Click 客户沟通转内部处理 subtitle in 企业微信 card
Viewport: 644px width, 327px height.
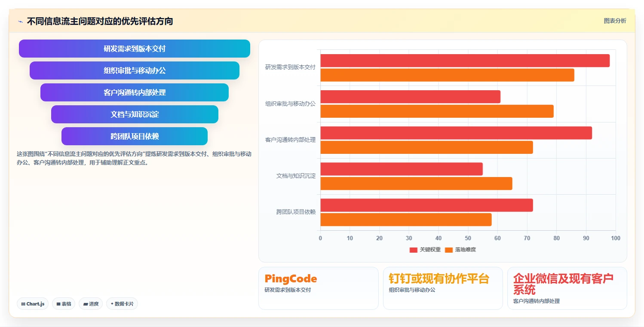point(537,301)
